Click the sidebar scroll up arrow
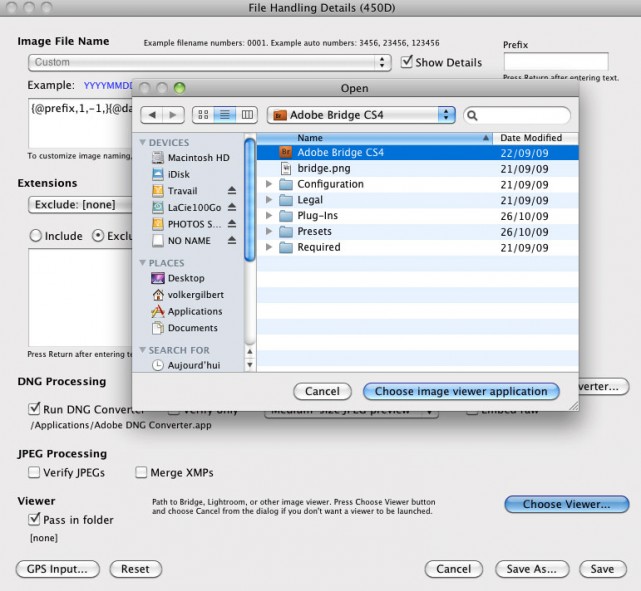The height and width of the screenshot is (591, 641). pyautogui.click(x=250, y=351)
